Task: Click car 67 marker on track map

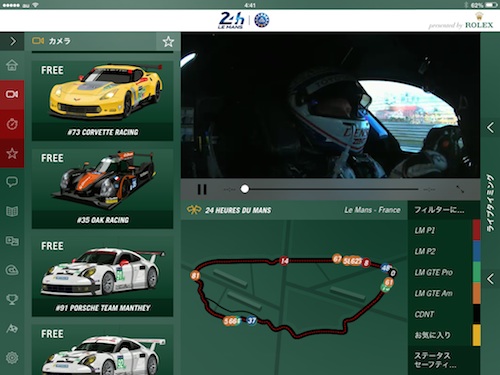Action: pos(337,259)
